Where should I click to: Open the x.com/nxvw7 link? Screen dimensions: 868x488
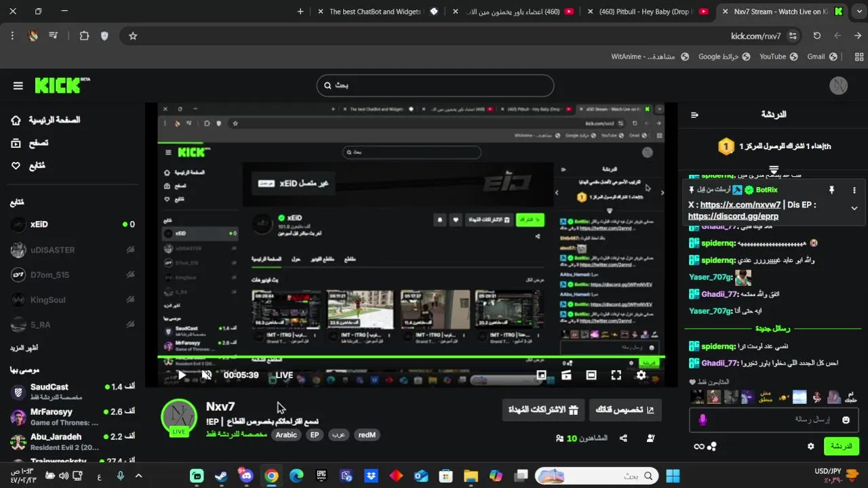[x=741, y=205]
